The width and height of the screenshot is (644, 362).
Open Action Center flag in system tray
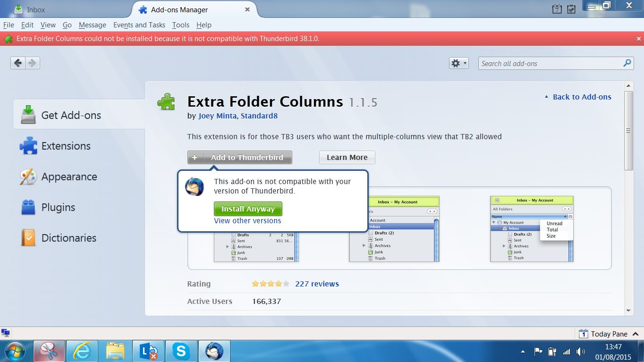(538, 352)
